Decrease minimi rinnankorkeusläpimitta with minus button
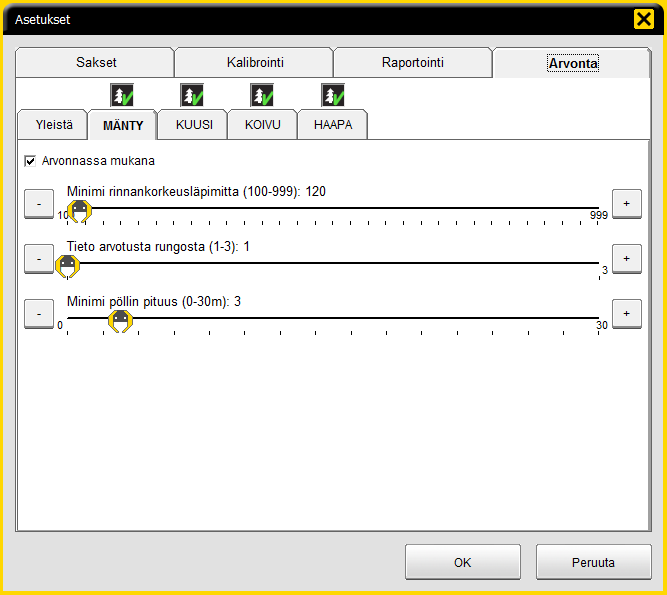This screenshot has width=667, height=595. coord(39,204)
